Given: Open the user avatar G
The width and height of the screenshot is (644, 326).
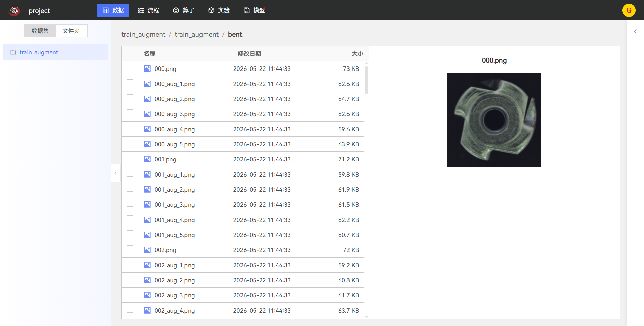Looking at the screenshot, I should 629,10.
